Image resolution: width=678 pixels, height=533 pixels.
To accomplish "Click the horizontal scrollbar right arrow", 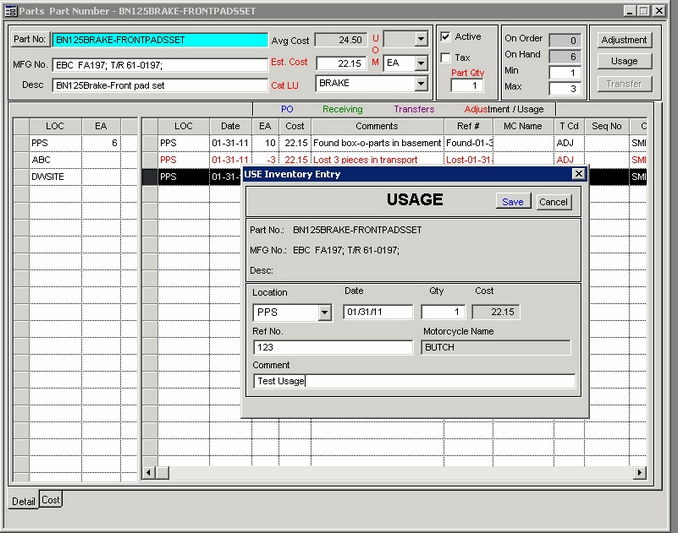I will click(640, 473).
